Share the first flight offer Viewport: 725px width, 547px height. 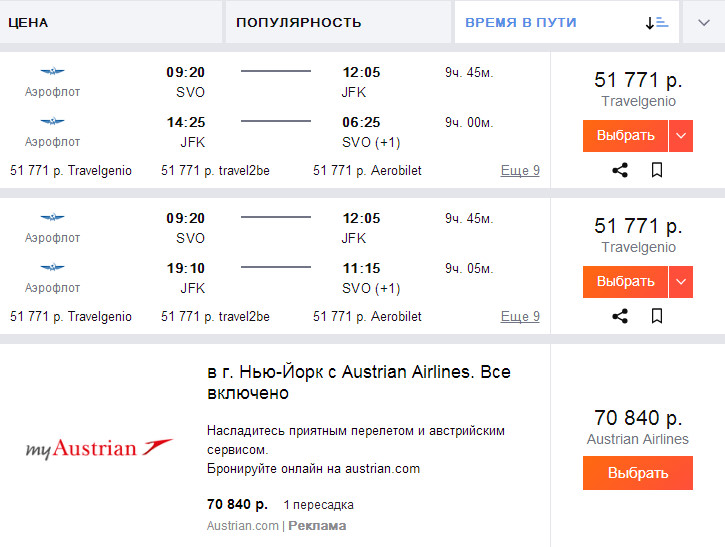(620, 170)
